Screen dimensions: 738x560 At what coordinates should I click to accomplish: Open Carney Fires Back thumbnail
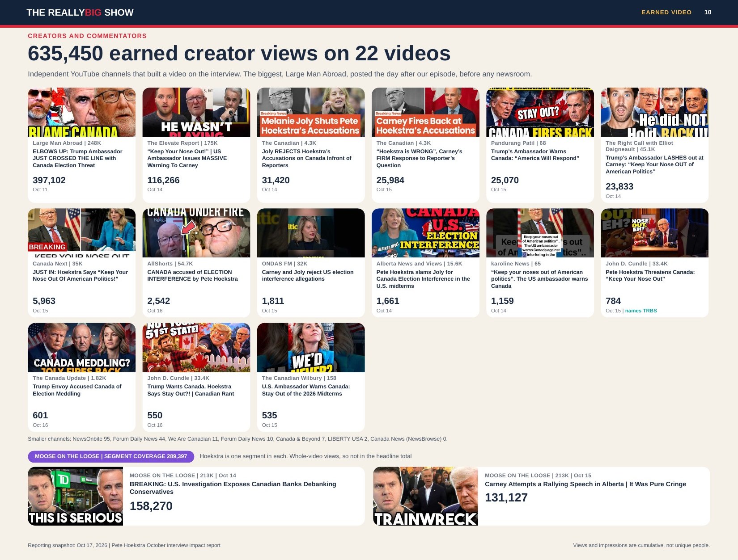pos(425,112)
